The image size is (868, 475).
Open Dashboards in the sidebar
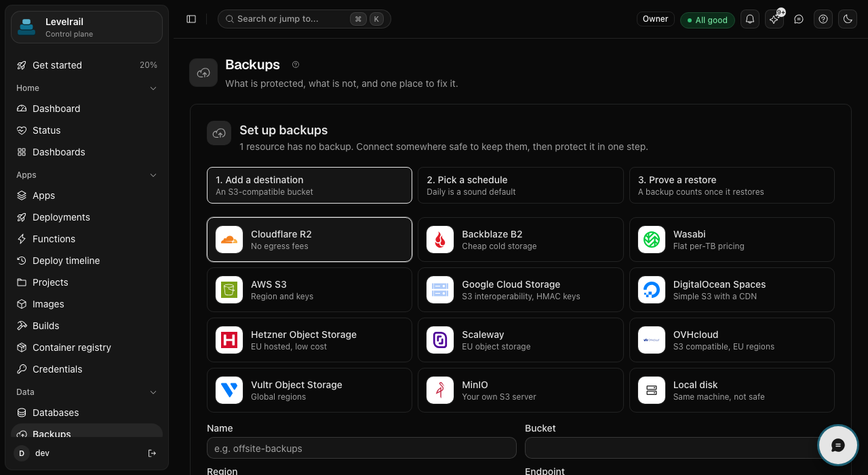[87, 152]
